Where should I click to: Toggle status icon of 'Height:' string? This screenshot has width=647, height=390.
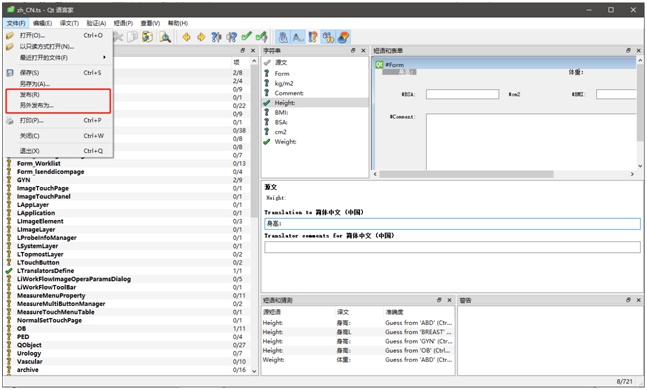[267, 103]
